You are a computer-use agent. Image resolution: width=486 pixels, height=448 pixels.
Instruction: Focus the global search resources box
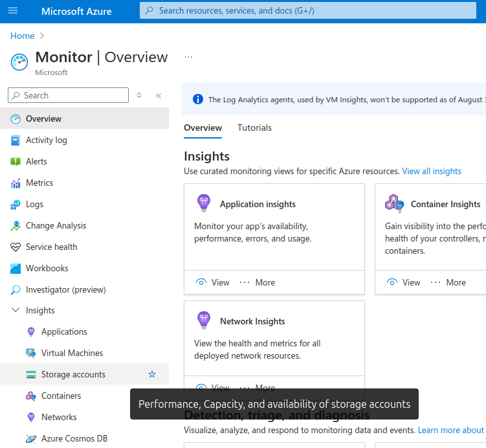point(308,10)
